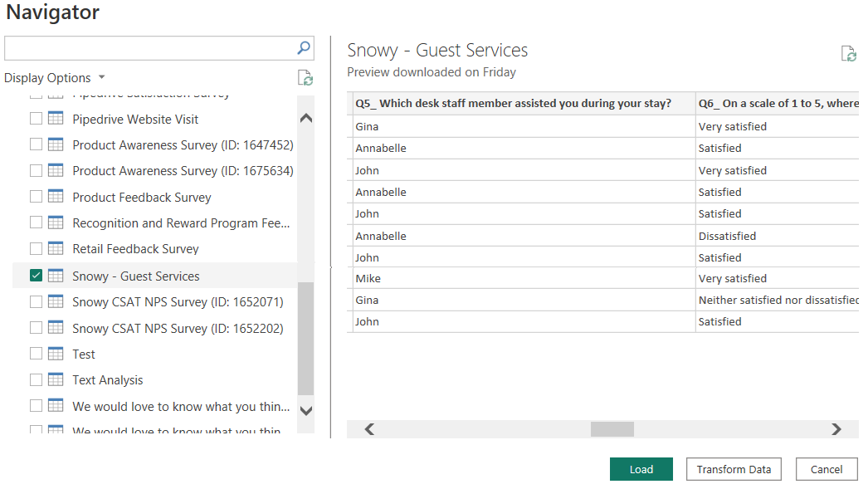Uncheck the Snowy - Guest Services checkbox

point(36,276)
